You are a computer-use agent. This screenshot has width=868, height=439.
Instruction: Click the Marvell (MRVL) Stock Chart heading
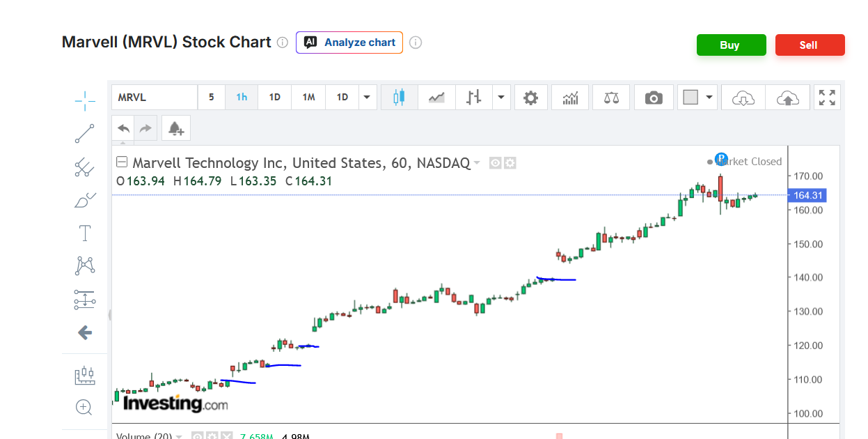(166, 43)
